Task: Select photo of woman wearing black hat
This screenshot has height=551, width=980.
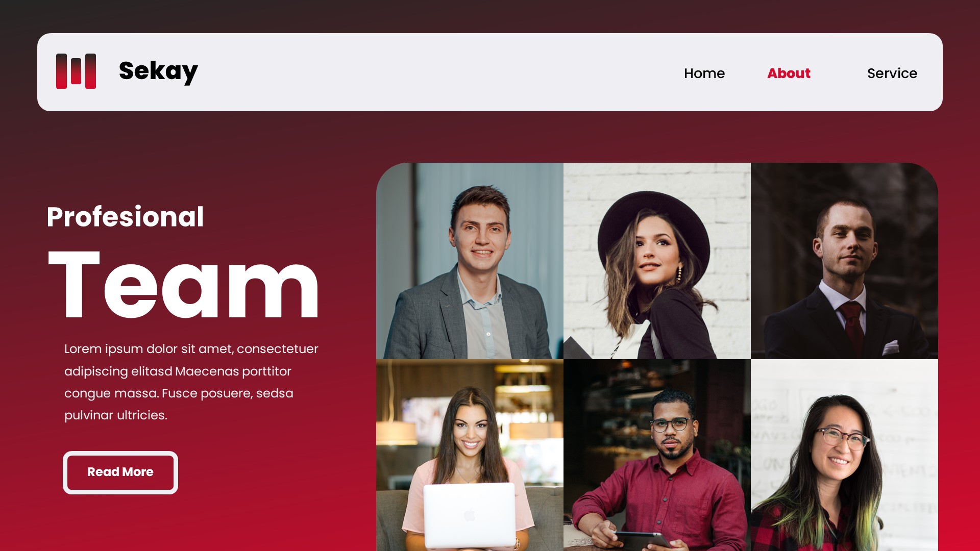Action: click(657, 261)
